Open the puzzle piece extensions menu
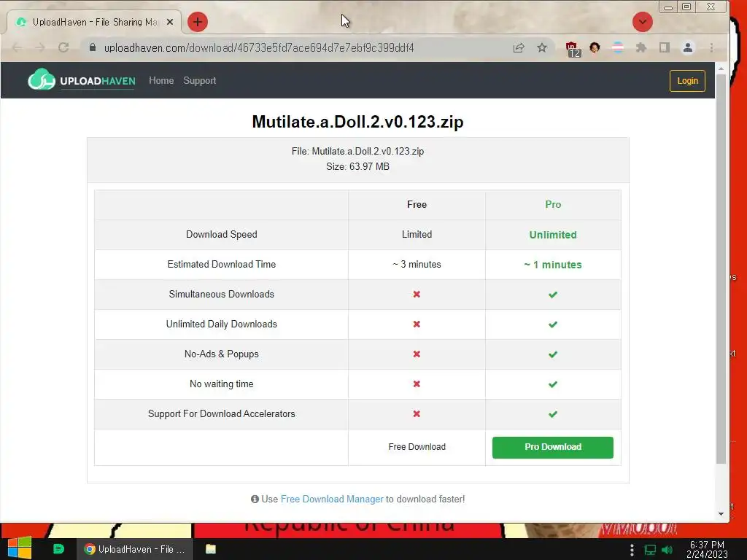This screenshot has height=560, width=747. pos(640,47)
